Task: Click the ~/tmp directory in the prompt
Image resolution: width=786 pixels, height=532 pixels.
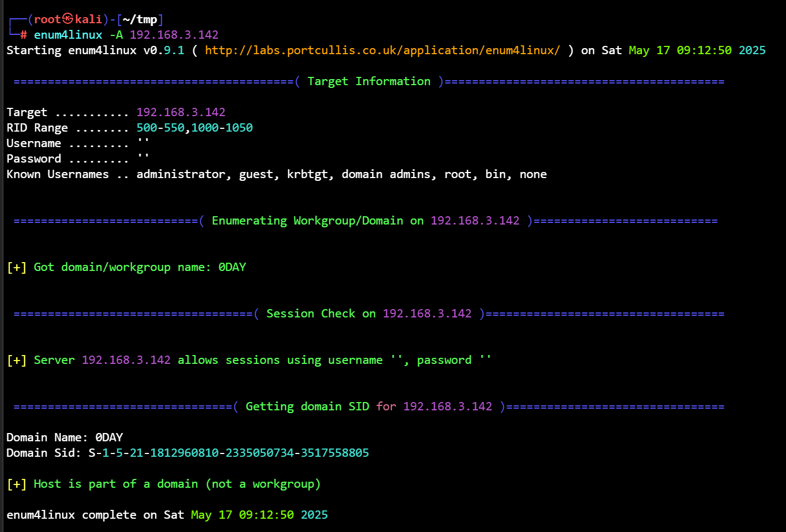Action: pos(139,19)
